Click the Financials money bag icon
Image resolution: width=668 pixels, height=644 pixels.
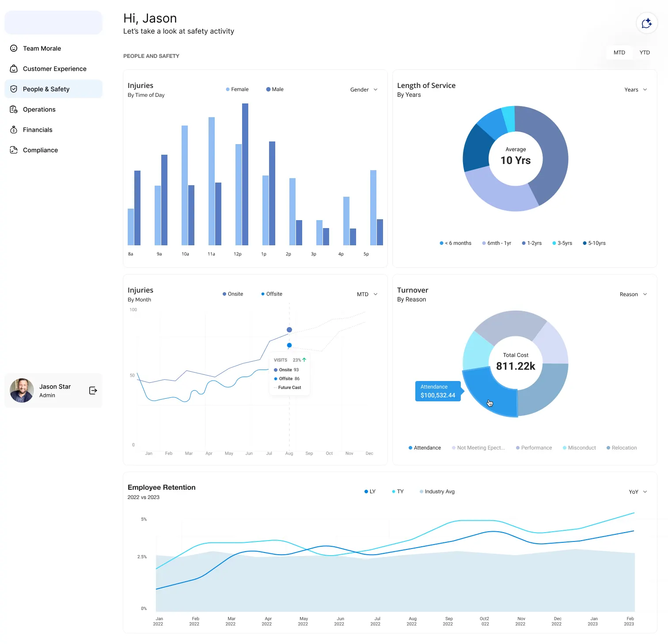pos(14,130)
